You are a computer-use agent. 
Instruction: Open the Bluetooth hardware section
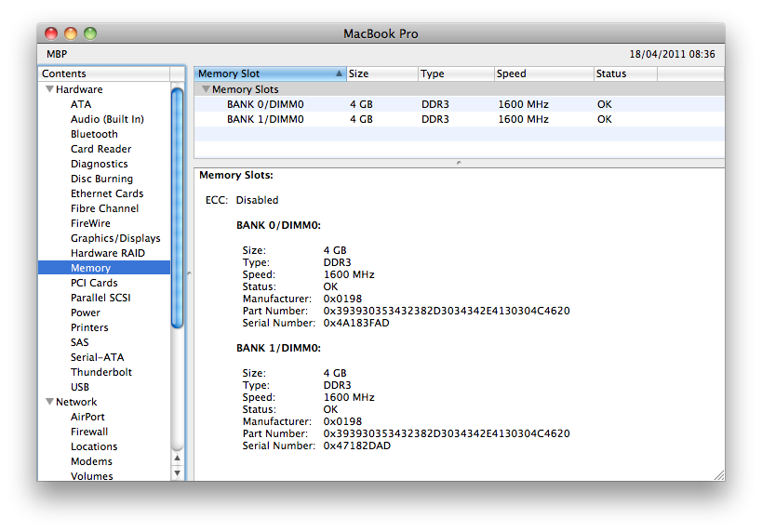click(x=94, y=134)
